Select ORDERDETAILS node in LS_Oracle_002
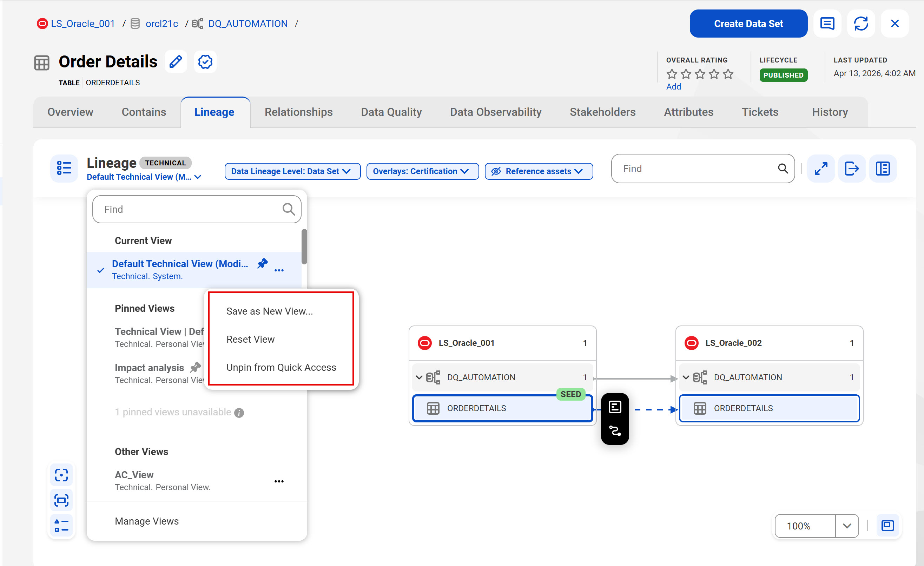 pos(769,408)
